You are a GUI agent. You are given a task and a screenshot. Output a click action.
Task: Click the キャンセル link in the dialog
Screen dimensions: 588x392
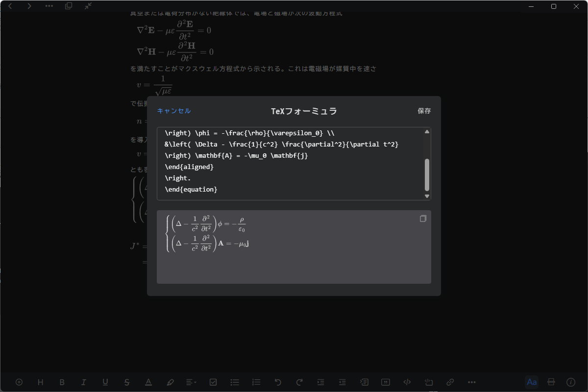pyautogui.click(x=174, y=111)
